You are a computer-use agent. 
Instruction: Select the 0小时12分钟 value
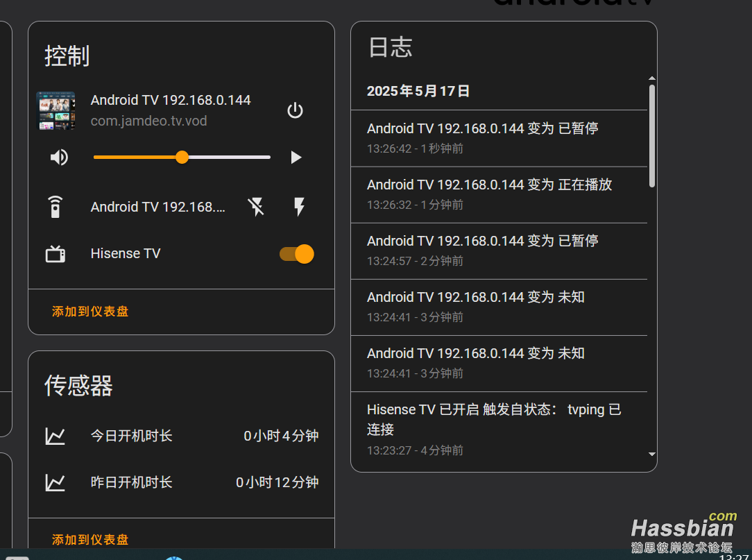pyautogui.click(x=277, y=482)
